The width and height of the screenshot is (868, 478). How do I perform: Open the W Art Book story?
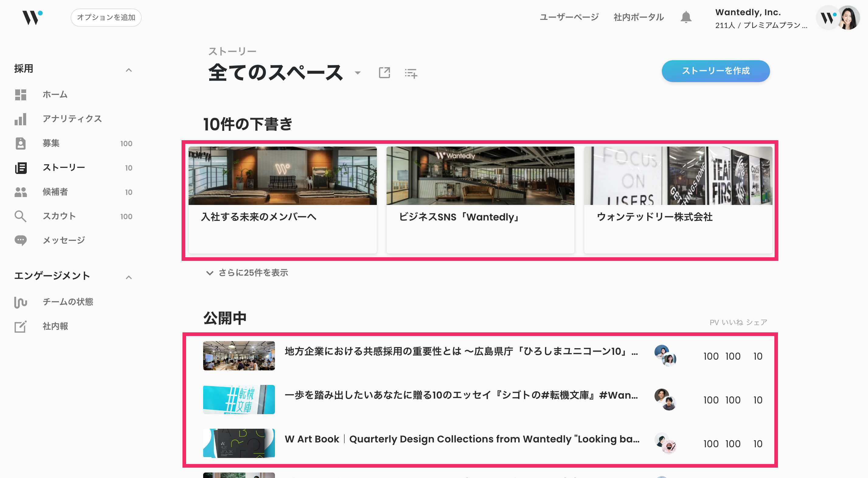pyautogui.click(x=462, y=439)
